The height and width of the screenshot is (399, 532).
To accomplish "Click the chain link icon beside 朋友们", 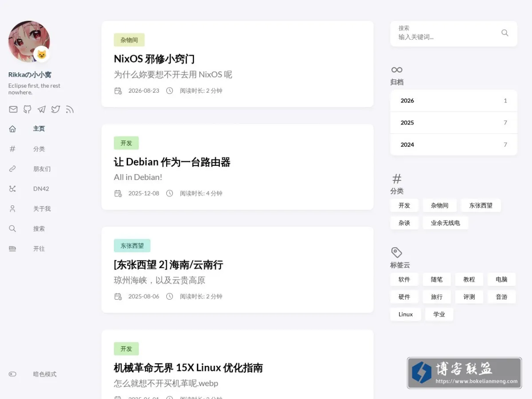I will pyautogui.click(x=12, y=169).
